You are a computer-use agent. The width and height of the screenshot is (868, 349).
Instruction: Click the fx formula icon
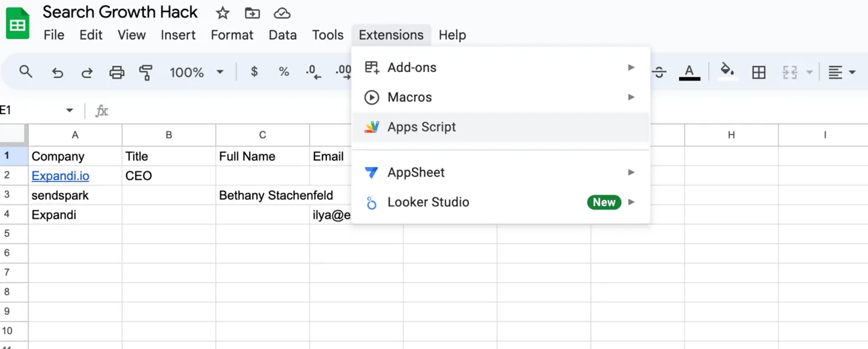coord(101,111)
